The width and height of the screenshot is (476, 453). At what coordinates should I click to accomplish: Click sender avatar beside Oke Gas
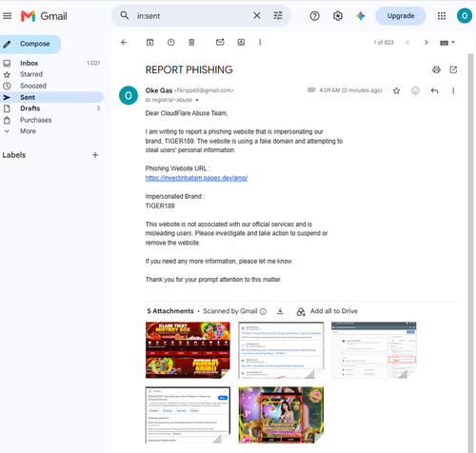point(129,95)
